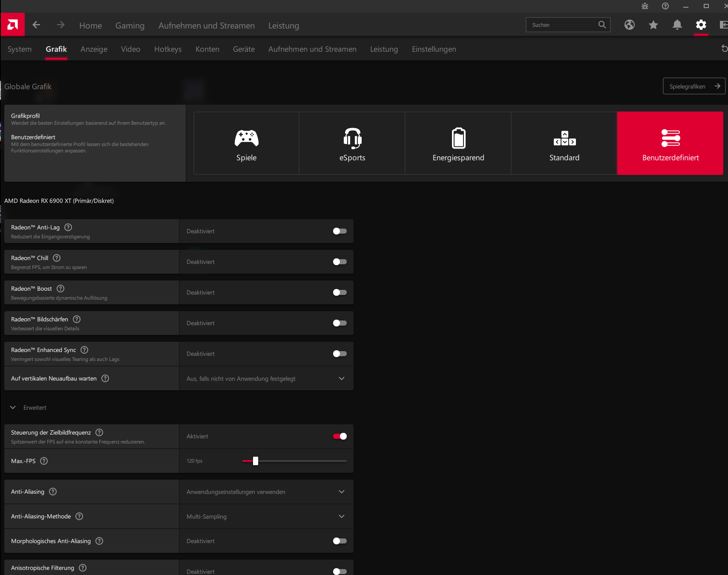Open the Leistung sub-tab
The width and height of the screenshot is (728, 575).
pos(384,49)
